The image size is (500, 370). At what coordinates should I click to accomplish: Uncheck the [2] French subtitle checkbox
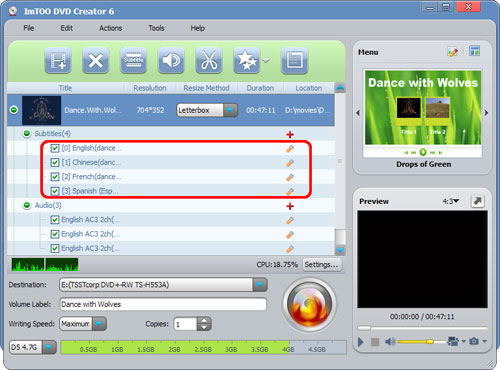(x=55, y=177)
